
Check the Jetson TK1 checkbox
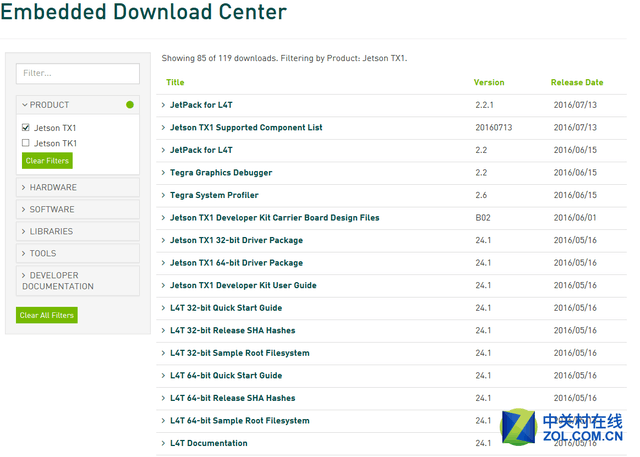(26, 143)
